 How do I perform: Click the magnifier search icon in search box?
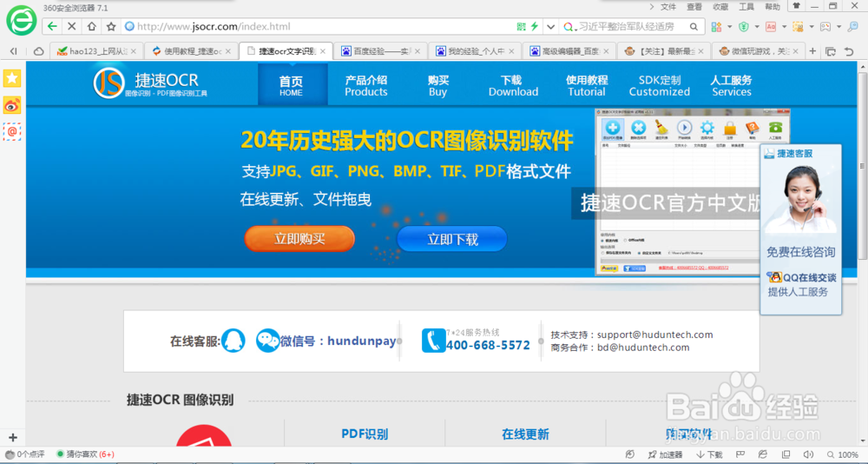coord(694,26)
